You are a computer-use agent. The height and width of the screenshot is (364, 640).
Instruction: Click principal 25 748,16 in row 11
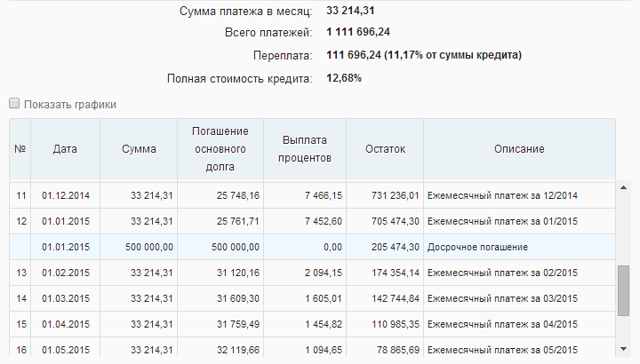(238, 196)
